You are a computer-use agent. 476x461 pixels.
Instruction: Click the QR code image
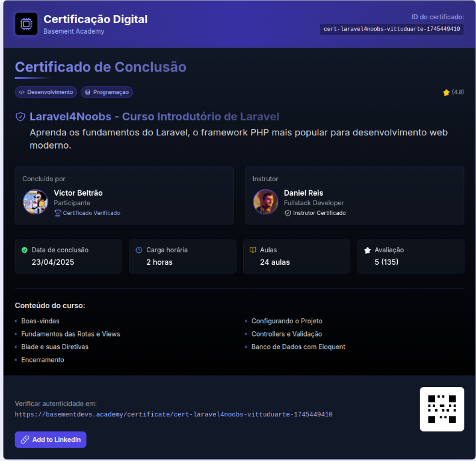(442, 409)
